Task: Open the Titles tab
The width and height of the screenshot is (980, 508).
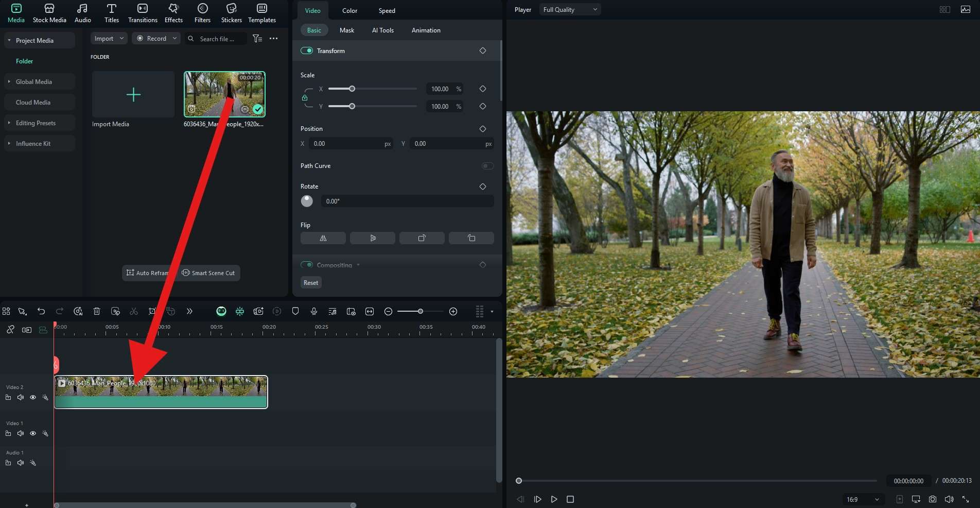Action: pos(112,13)
